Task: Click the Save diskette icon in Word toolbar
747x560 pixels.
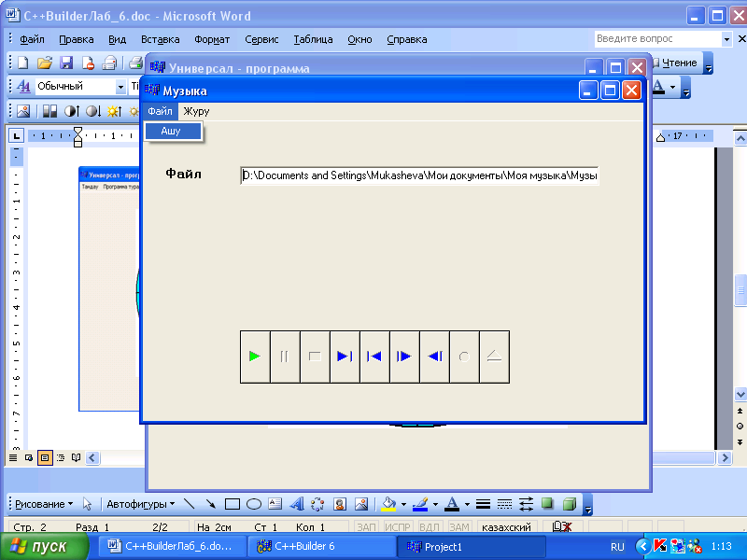Action: tap(66, 63)
